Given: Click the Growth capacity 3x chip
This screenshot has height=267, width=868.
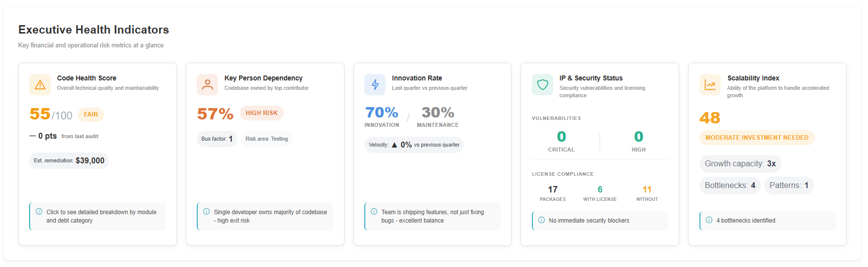Looking at the screenshot, I should (x=740, y=164).
